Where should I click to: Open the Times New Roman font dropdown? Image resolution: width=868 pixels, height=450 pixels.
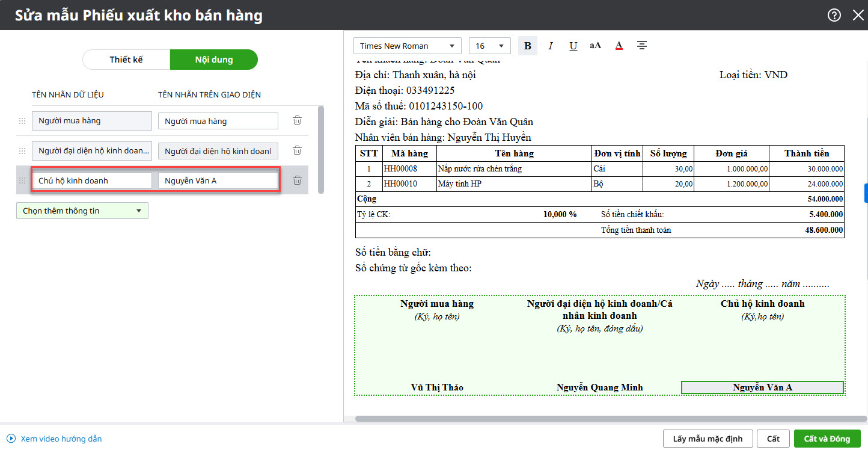pos(407,46)
